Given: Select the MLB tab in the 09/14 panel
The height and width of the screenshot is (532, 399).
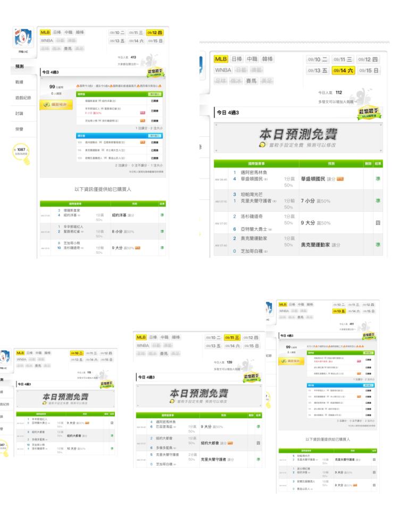Looking at the screenshot, I should click(221, 59).
